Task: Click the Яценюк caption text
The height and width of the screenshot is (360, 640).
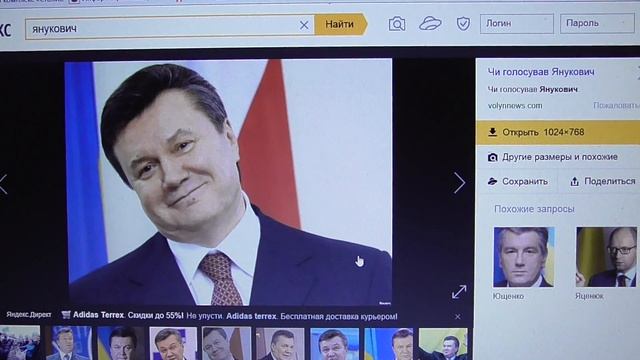Action: coord(589,296)
